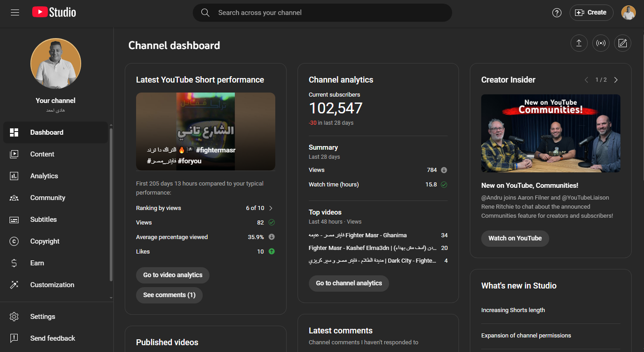Image resolution: width=644 pixels, height=352 pixels.
Task: Click the 'Latest comments' card heading
Action: (341, 331)
